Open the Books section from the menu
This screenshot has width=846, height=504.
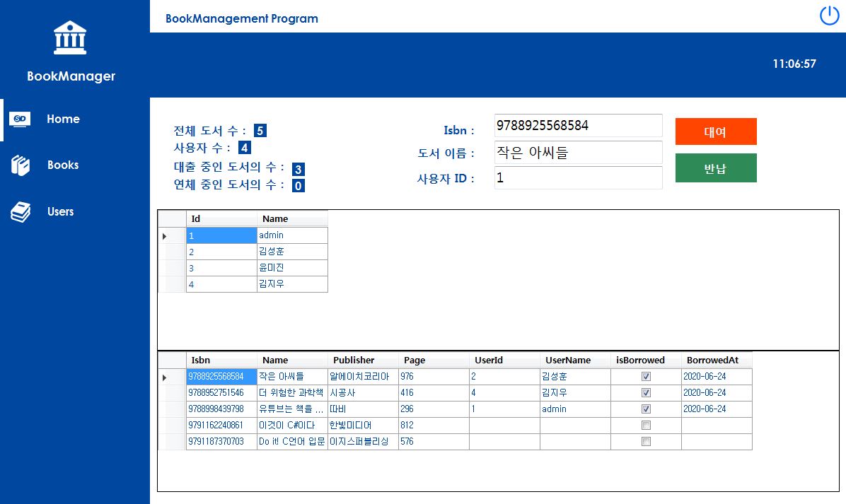point(63,165)
